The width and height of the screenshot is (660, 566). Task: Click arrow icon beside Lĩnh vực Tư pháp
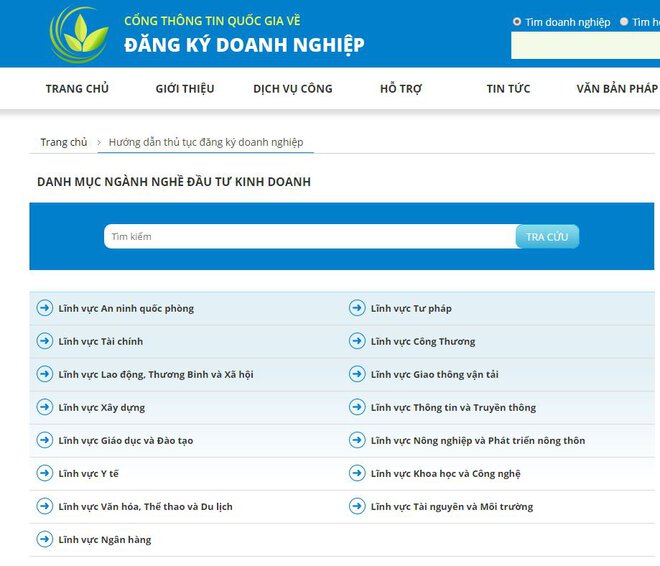point(357,308)
